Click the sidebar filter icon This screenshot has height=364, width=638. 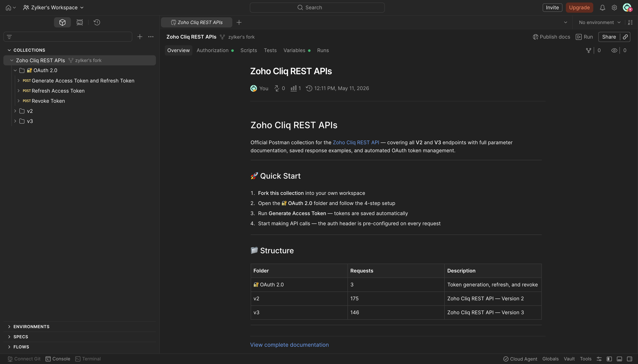pyautogui.click(x=9, y=37)
